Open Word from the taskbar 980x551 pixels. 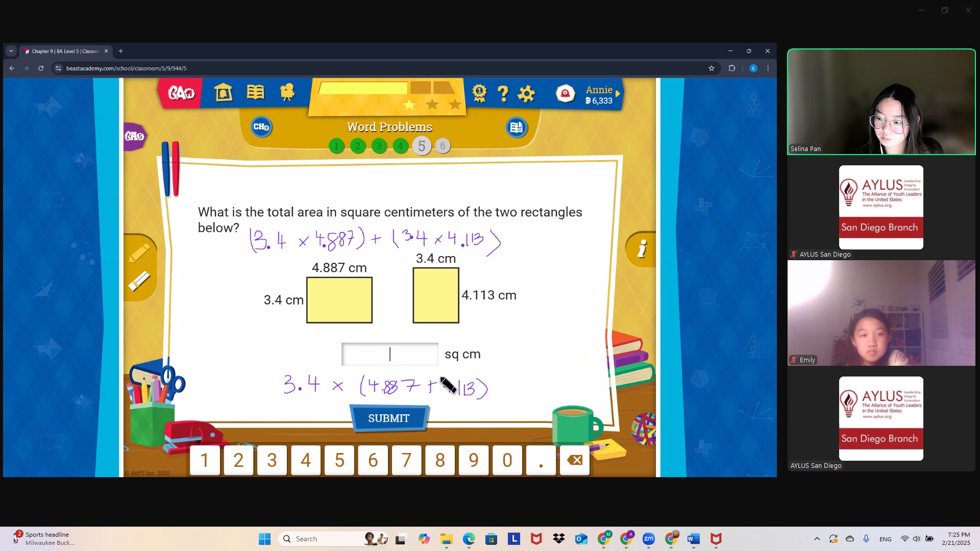point(693,539)
